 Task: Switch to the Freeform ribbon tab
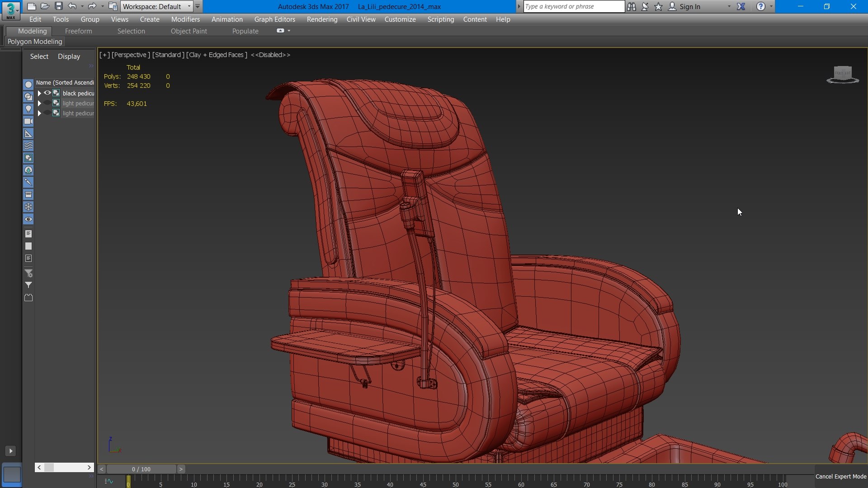[78, 31]
